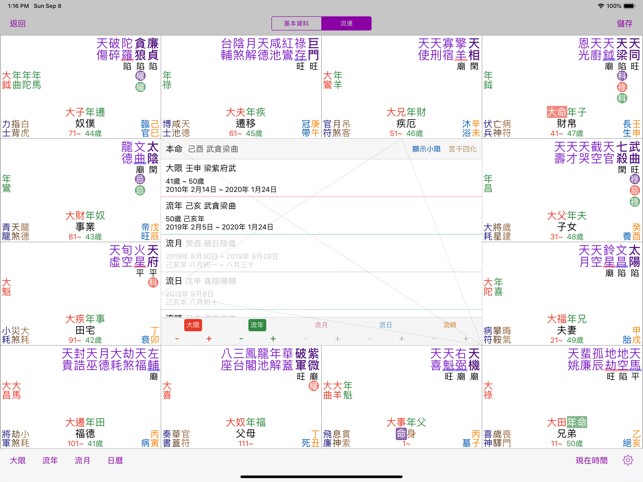Viewport: 643px width, 482px height.
Task: Open 流年 in bottom toolbar
Action: pyautogui.click(x=50, y=460)
